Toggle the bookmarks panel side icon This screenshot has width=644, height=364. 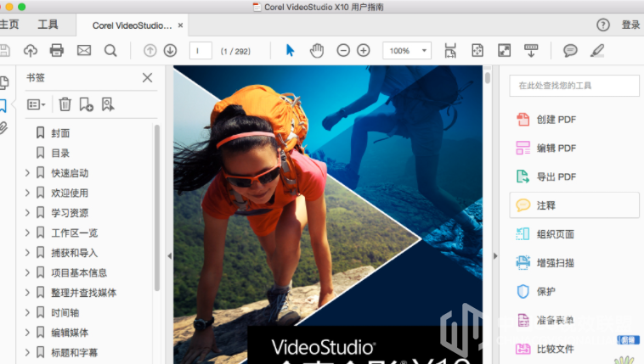[3, 105]
